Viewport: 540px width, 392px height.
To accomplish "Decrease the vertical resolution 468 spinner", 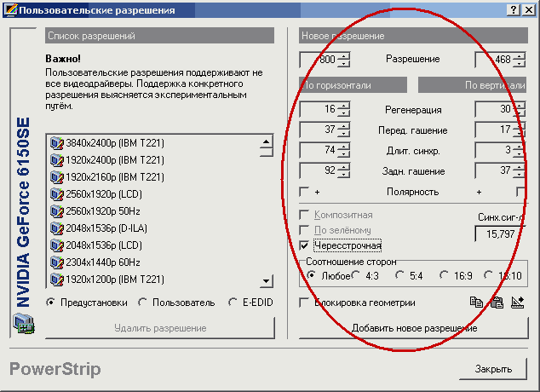I will tap(519, 64).
